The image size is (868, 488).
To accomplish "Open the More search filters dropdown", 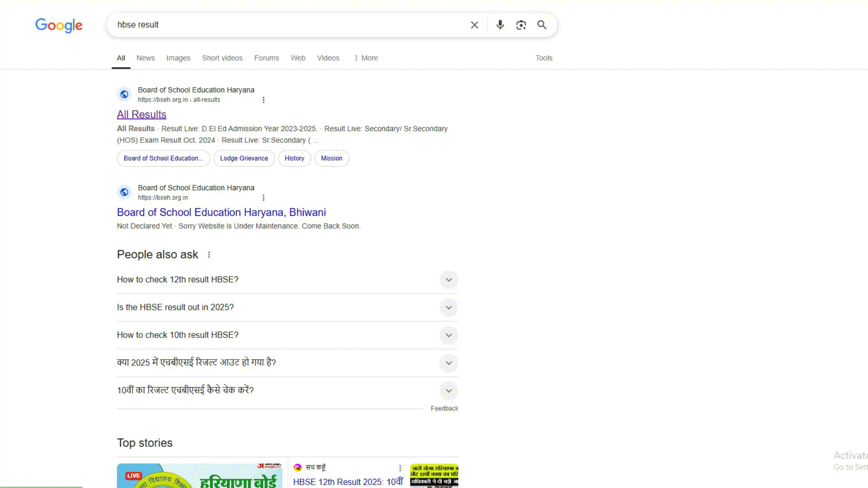I will point(366,58).
